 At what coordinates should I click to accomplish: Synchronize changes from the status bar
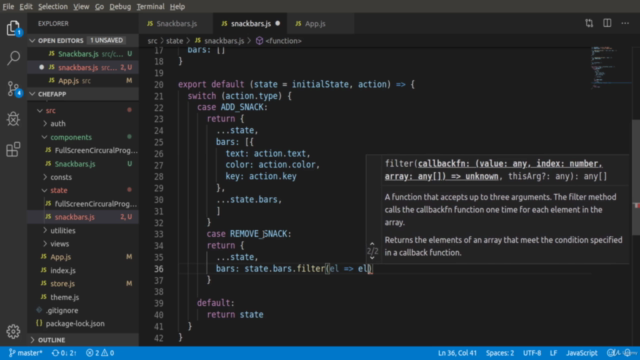pos(64,353)
